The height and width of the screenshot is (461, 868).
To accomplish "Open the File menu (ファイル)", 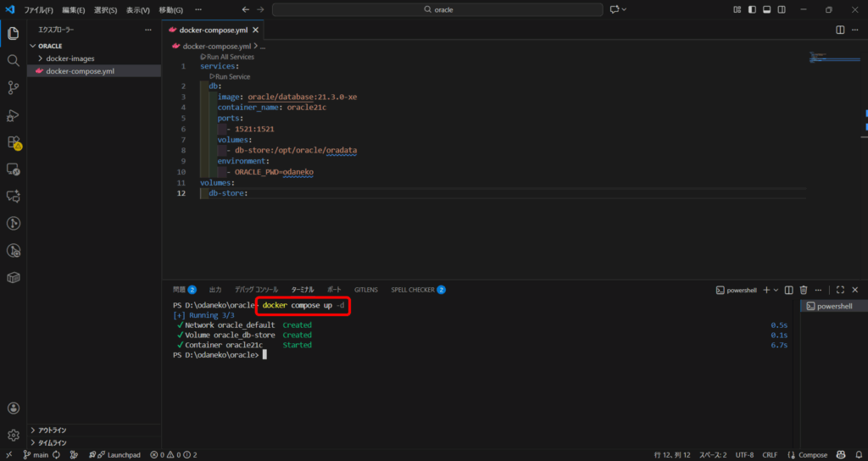I will [38, 9].
